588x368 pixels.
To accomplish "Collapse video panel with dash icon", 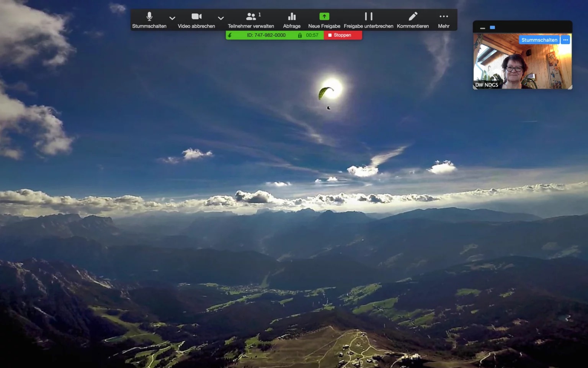I will (x=482, y=28).
